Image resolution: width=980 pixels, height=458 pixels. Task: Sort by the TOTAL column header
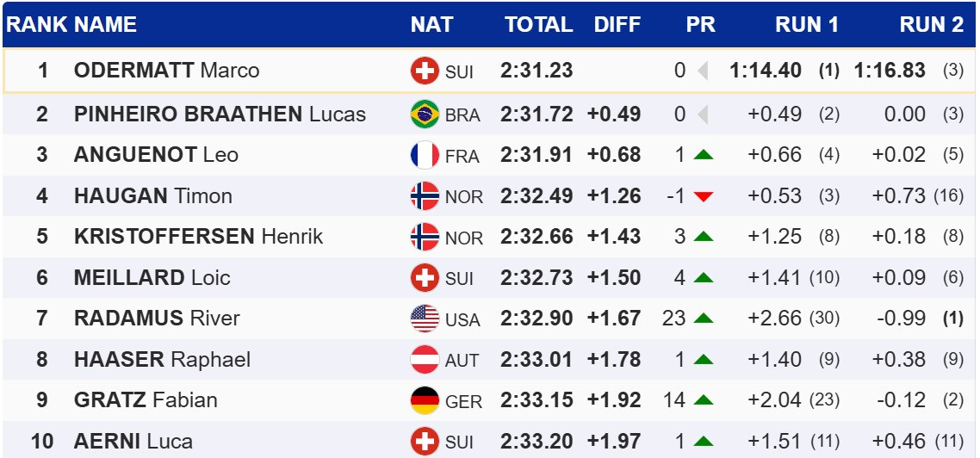[x=538, y=25]
